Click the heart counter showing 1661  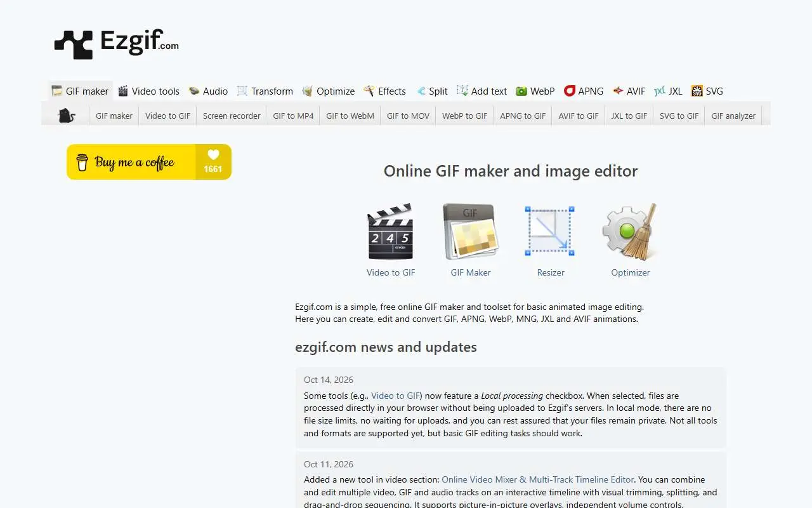pos(213,162)
